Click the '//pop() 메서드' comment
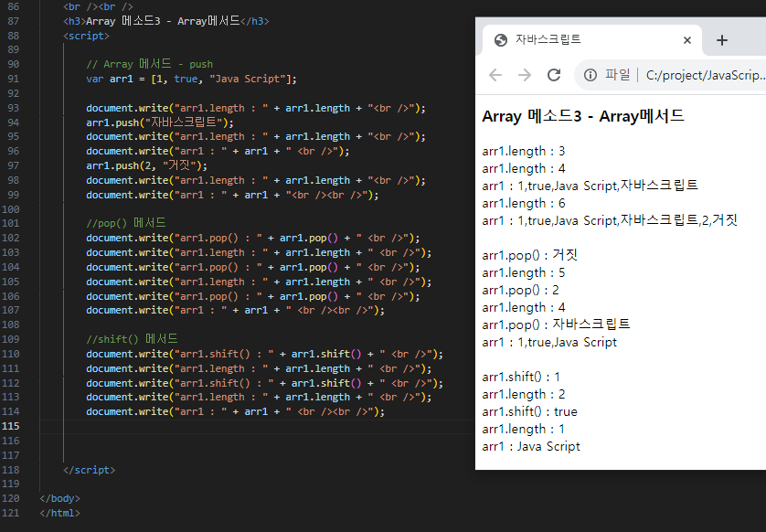Screen dimensions: 766x532 (x=126, y=223)
